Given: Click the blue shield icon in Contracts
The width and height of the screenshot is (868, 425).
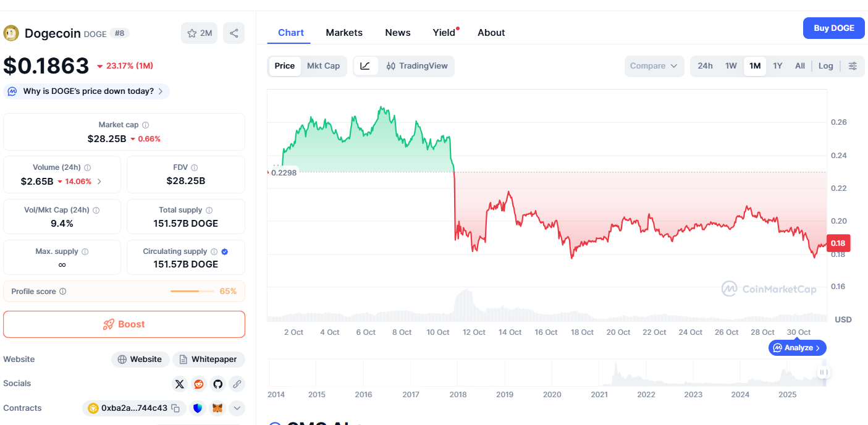Looking at the screenshot, I should point(198,408).
